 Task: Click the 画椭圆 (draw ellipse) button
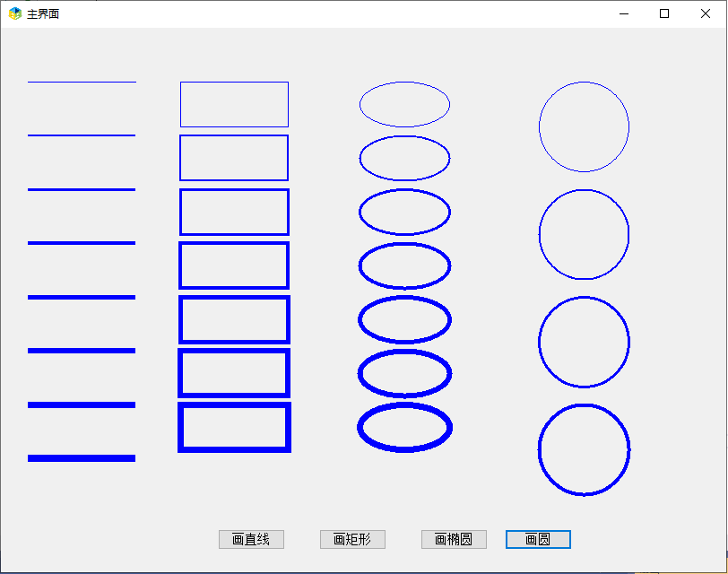(454, 539)
